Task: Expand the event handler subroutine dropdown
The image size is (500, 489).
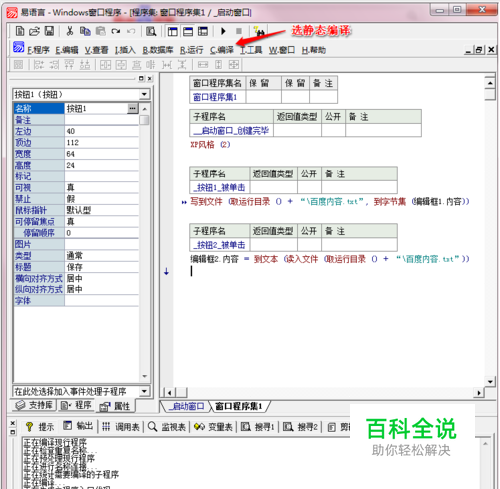Action: (x=144, y=391)
